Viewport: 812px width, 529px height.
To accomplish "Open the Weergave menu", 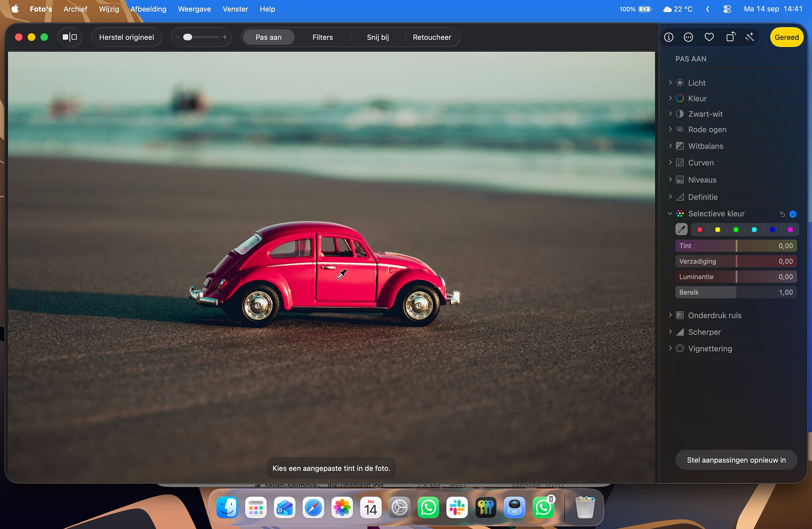I will (x=195, y=9).
